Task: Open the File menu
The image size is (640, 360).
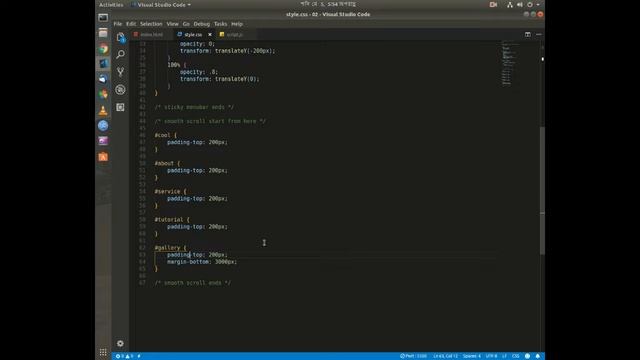Action: 118,24
